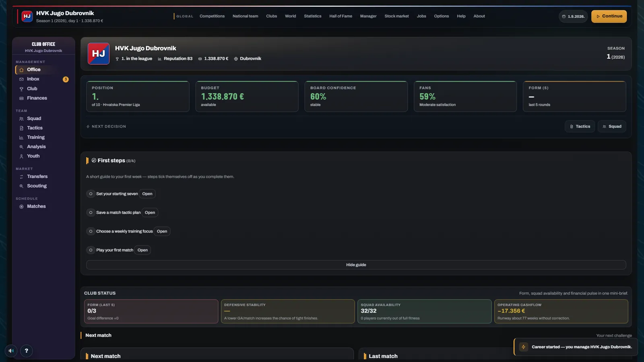Open the Options menu
The width and height of the screenshot is (644, 362).
441,16
